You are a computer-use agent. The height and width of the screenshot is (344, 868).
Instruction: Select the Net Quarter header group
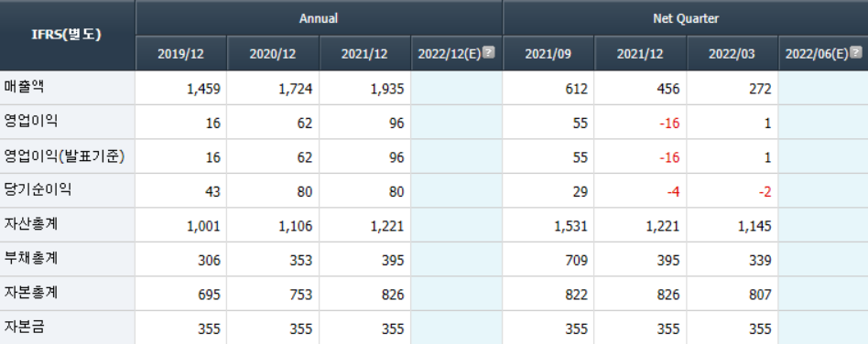coord(686,18)
